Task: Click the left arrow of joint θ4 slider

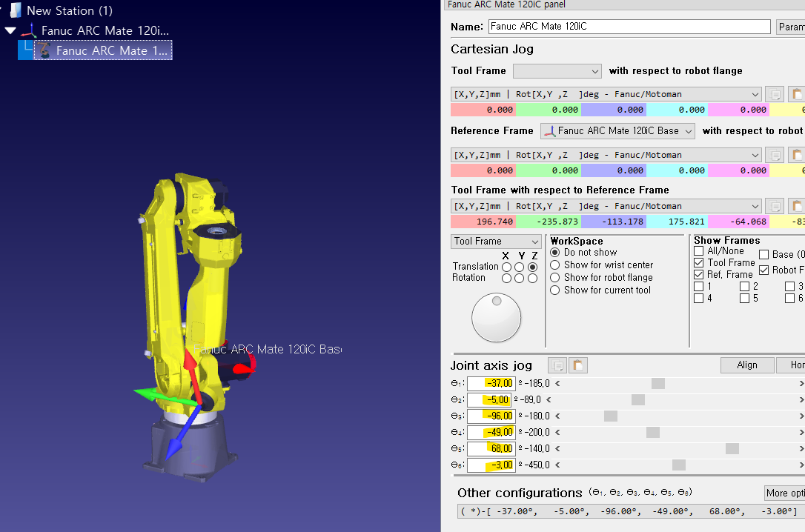Action: click(557, 433)
